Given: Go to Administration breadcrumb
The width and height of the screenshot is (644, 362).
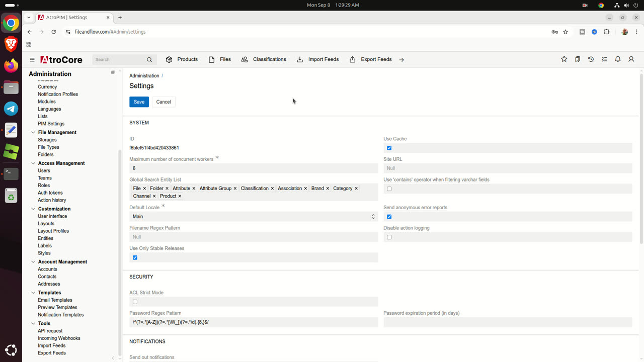Looking at the screenshot, I should (x=144, y=76).
